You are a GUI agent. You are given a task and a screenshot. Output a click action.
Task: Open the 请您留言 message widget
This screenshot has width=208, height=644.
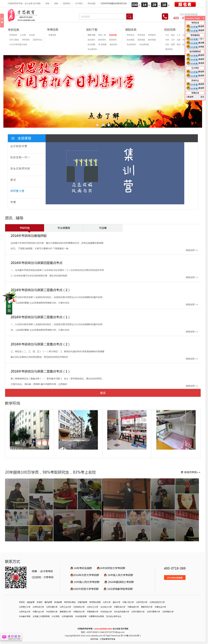click(x=11, y=637)
